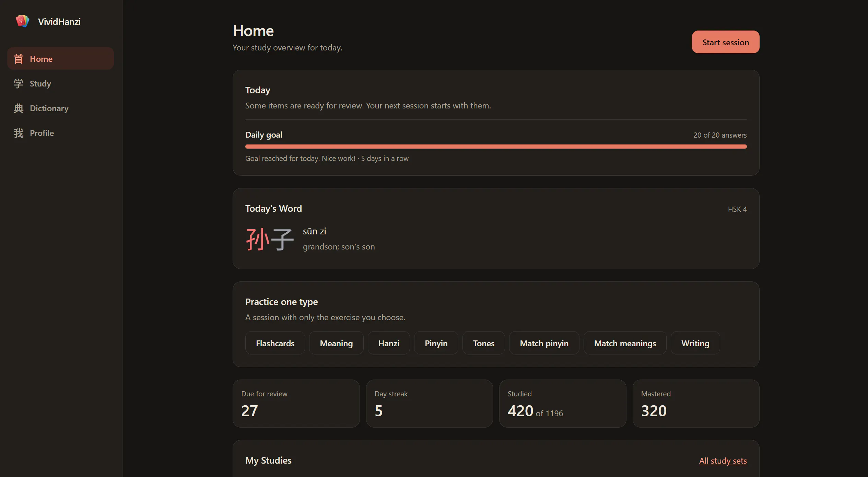Screen dimensions: 868x477
Task: Click the Start session button
Action: (725, 42)
